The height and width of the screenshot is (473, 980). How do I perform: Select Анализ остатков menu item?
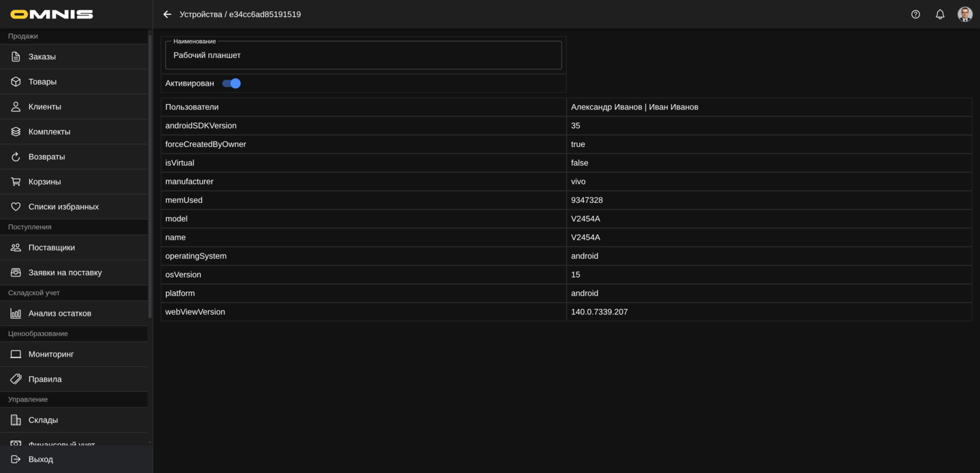click(x=60, y=314)
